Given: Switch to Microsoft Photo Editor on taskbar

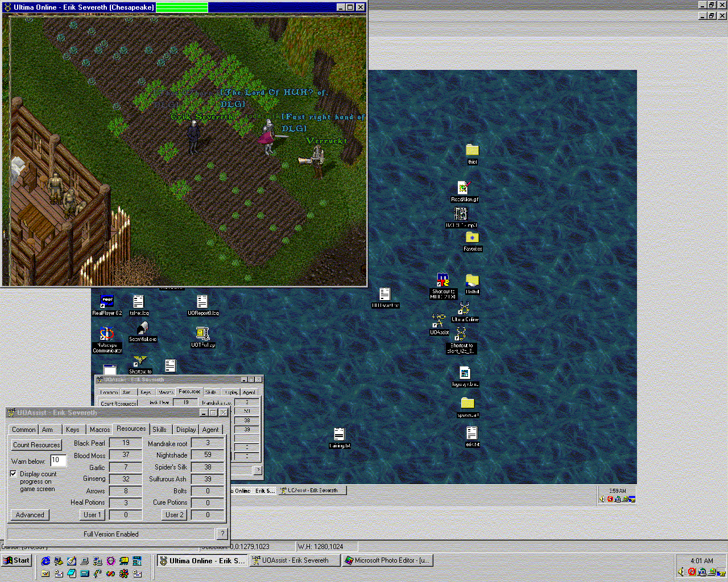Looking at the screenshot, I should coord(388,560).
